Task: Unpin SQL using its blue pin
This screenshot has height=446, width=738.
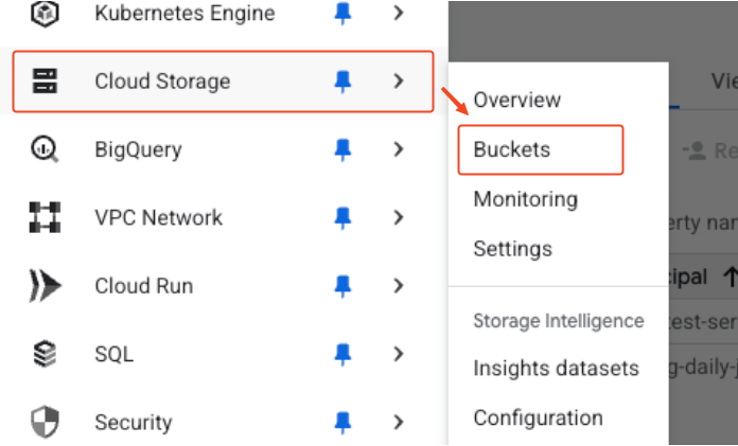Action: pos(343,355)
